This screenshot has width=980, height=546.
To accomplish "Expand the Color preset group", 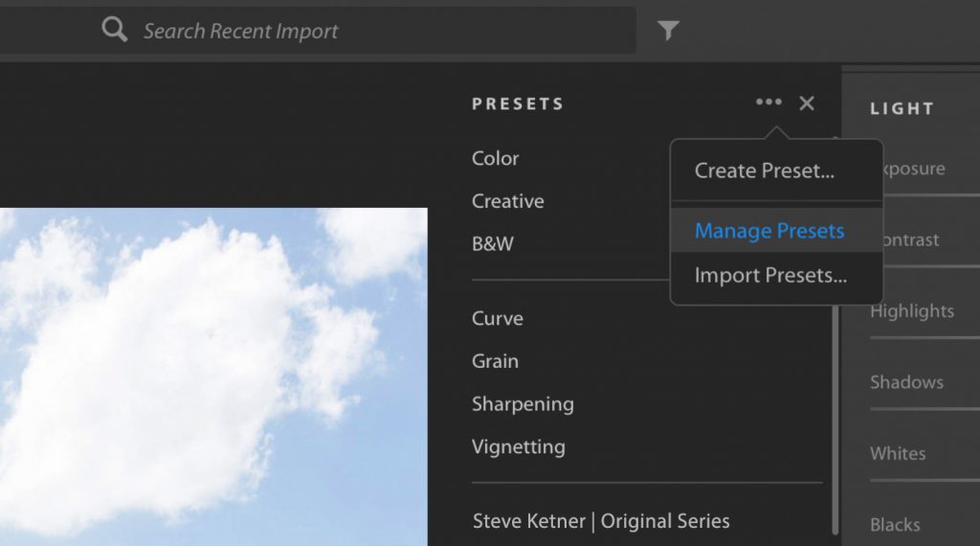I will 496,158.
